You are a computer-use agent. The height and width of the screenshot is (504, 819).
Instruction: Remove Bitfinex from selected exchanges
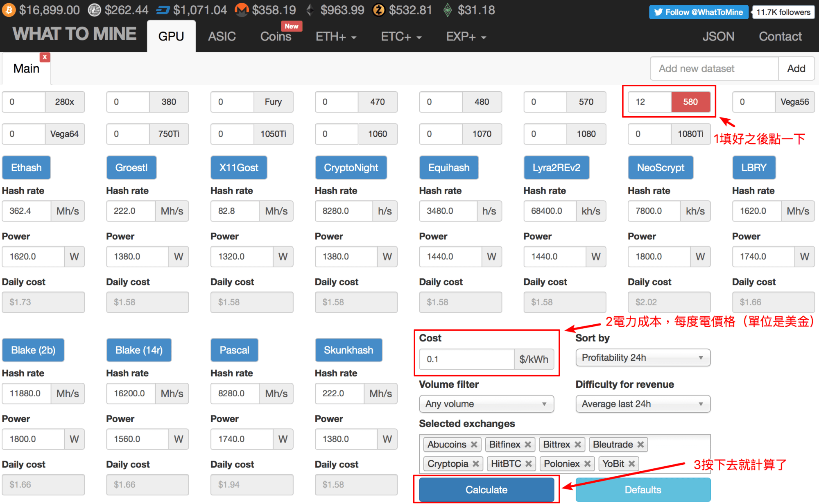(x=528, y=444)
